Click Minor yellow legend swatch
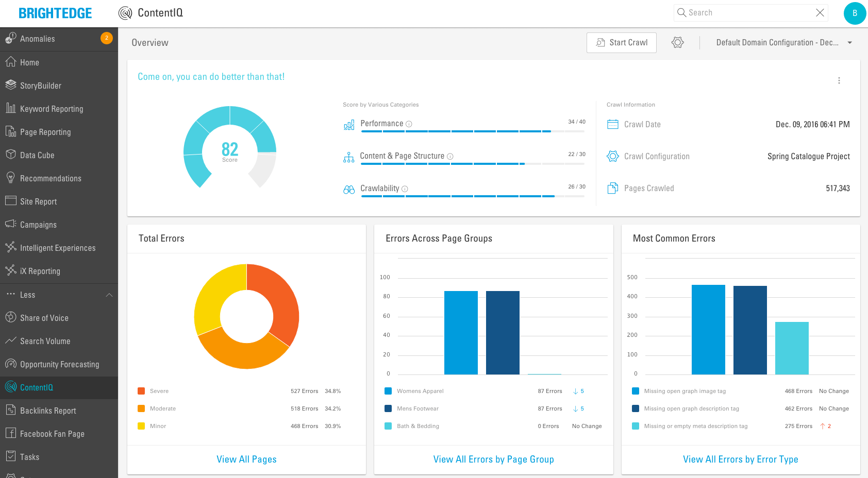 (141, 426)
